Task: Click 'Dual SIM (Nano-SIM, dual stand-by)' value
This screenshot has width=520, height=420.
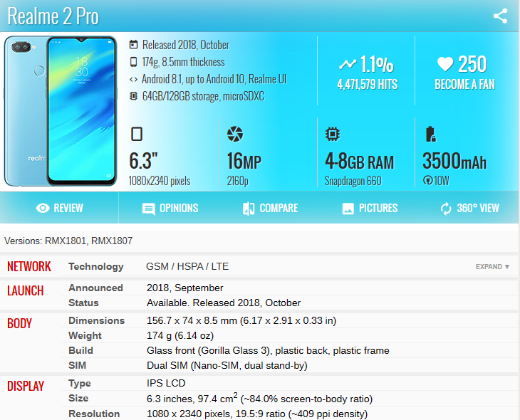Action: (227, 365)
